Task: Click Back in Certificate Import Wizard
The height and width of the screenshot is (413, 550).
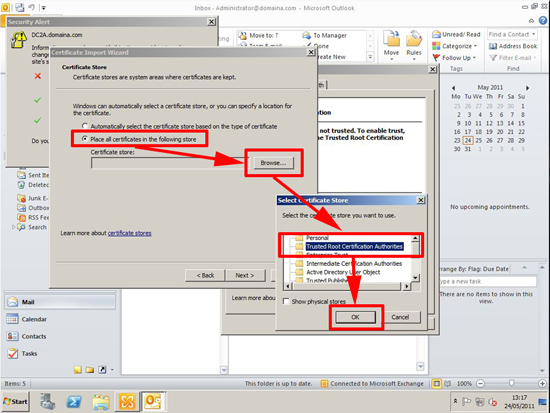Action: [x=205, y=275]
